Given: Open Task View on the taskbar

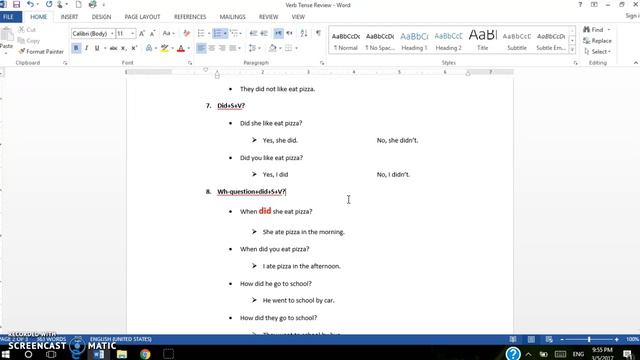Looking at the screenshot, I should [x=51, y=354].
